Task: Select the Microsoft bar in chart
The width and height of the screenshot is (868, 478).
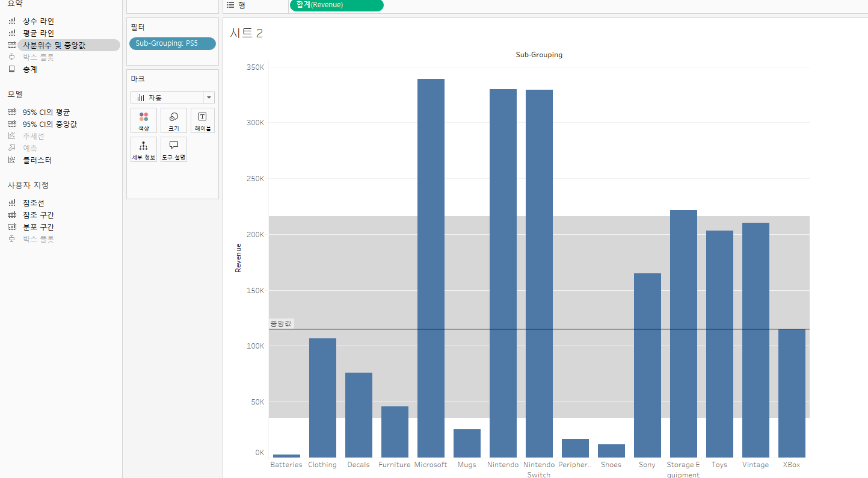Action: coord(431,268)
